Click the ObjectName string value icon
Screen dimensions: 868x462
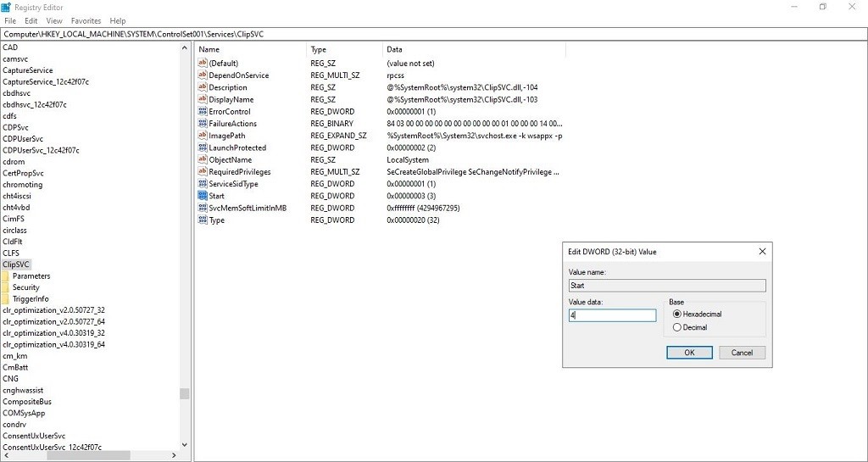202,160
